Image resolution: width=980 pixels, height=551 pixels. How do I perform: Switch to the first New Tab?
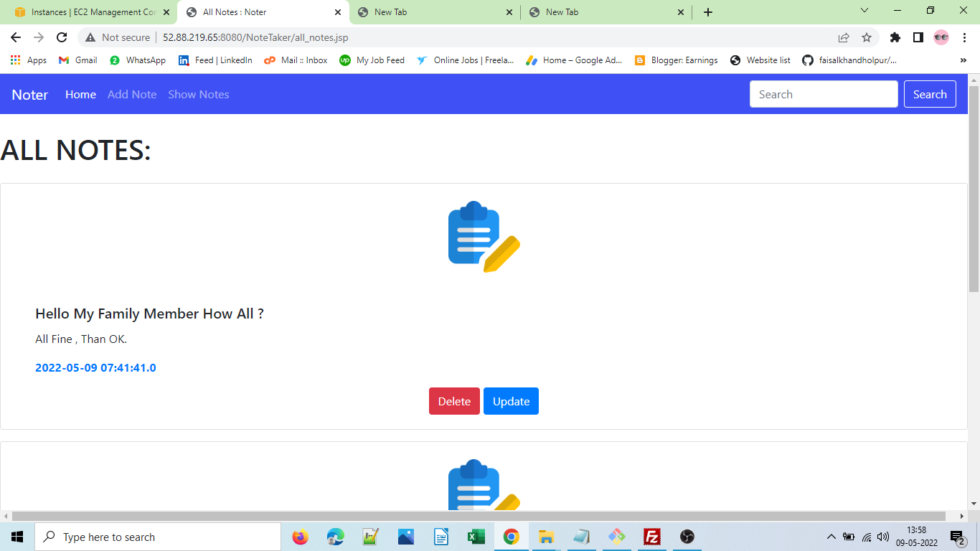[x=435, y=12]
